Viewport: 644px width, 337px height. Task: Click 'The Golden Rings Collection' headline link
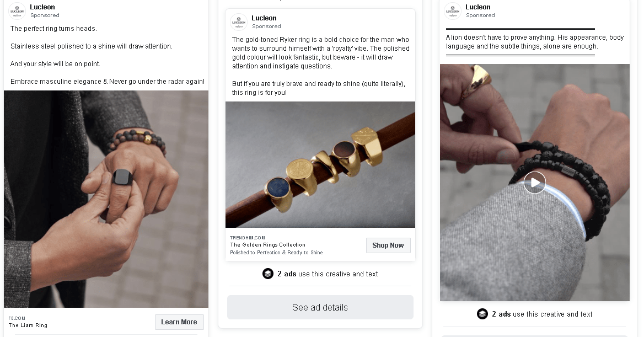[x=268, y=244]
